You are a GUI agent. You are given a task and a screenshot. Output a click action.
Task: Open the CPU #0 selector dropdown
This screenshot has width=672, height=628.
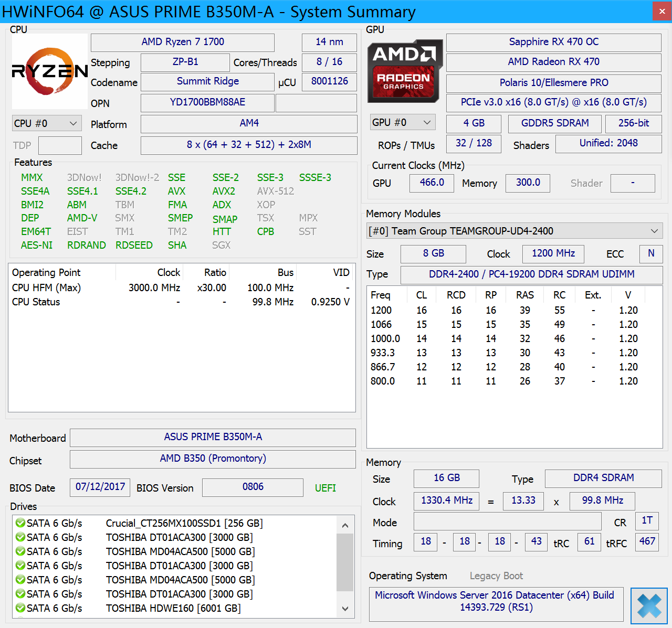pyautogui.click(x=47, y=123)
